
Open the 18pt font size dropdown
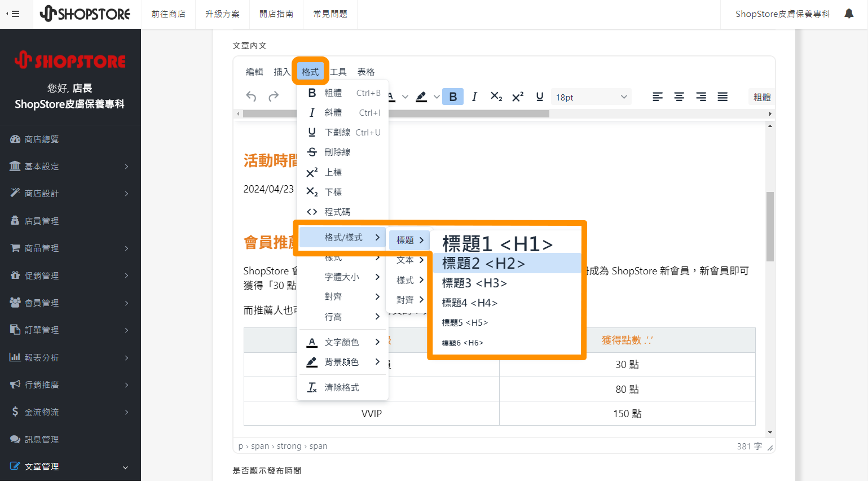[591, 97]
